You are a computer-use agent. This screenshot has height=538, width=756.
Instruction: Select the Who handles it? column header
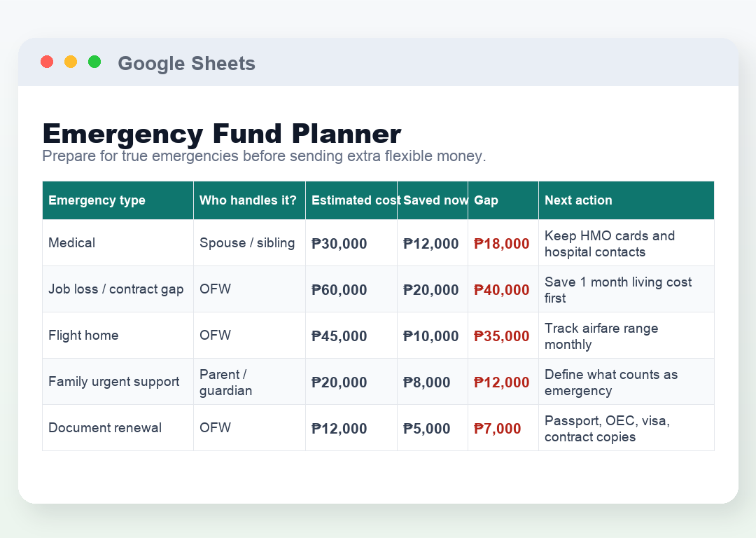pos(249,200)
